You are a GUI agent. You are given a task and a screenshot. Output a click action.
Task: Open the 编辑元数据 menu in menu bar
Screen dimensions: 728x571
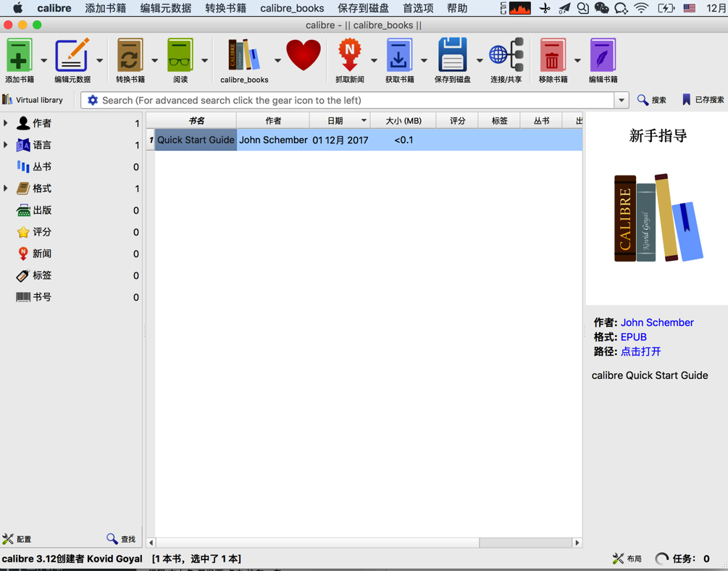(166, 8)
